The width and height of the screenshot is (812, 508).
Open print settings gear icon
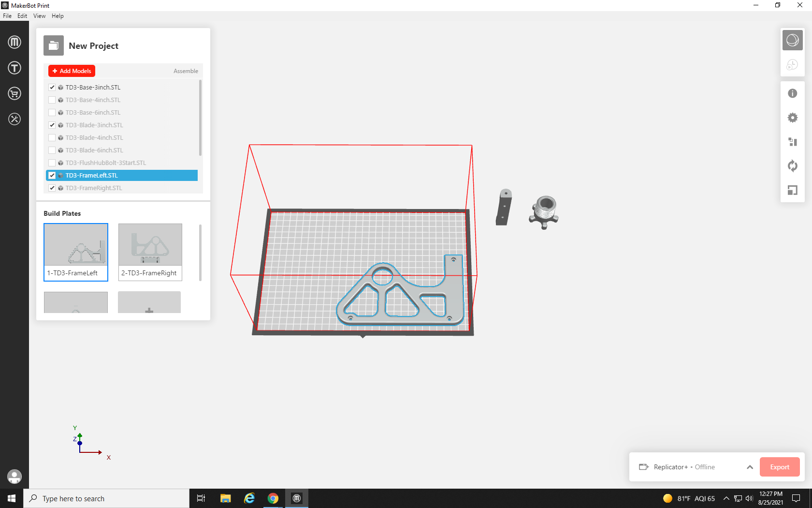tap(793, 118)
